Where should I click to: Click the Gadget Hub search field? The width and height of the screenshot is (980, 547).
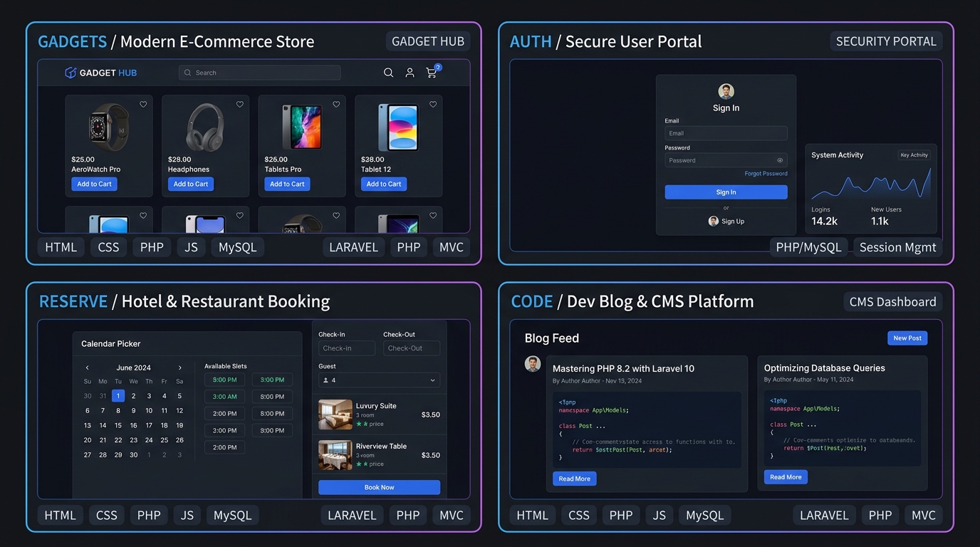pos(260,73)
